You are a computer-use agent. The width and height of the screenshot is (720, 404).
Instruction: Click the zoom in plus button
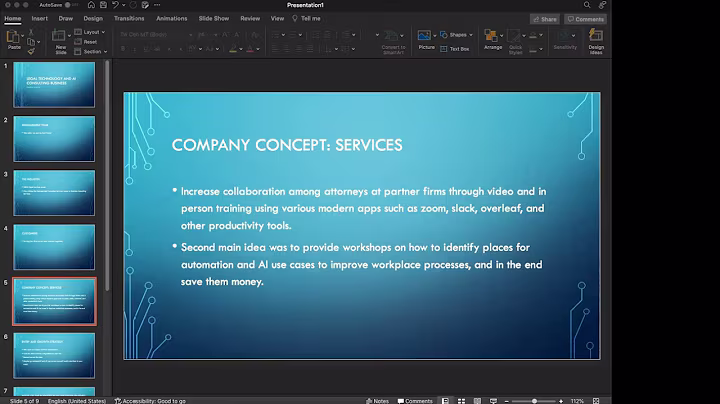click(x=561, y=401)
